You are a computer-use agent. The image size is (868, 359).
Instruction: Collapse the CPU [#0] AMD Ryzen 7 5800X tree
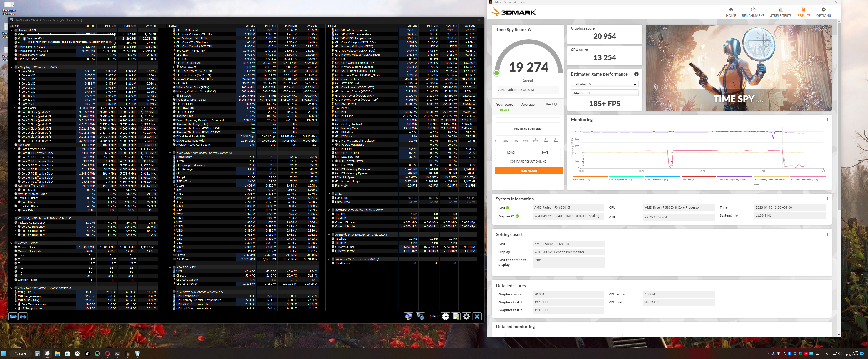pyautogui.click(x=11, y=67)
